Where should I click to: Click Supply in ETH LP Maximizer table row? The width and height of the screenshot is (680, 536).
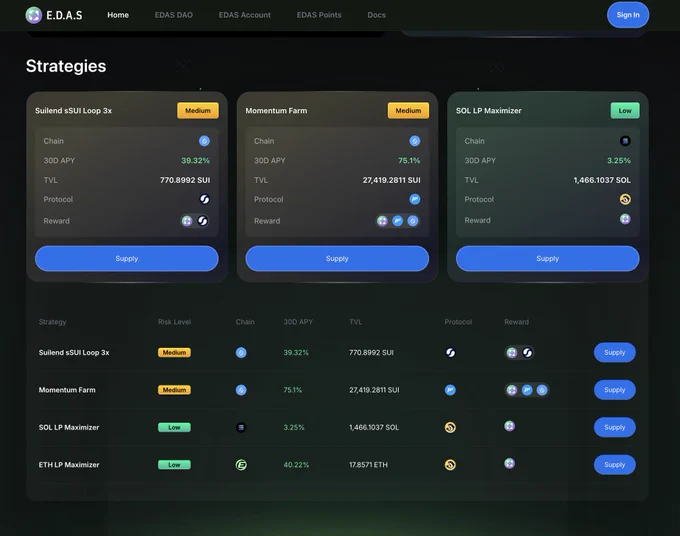tap(615, 464)
